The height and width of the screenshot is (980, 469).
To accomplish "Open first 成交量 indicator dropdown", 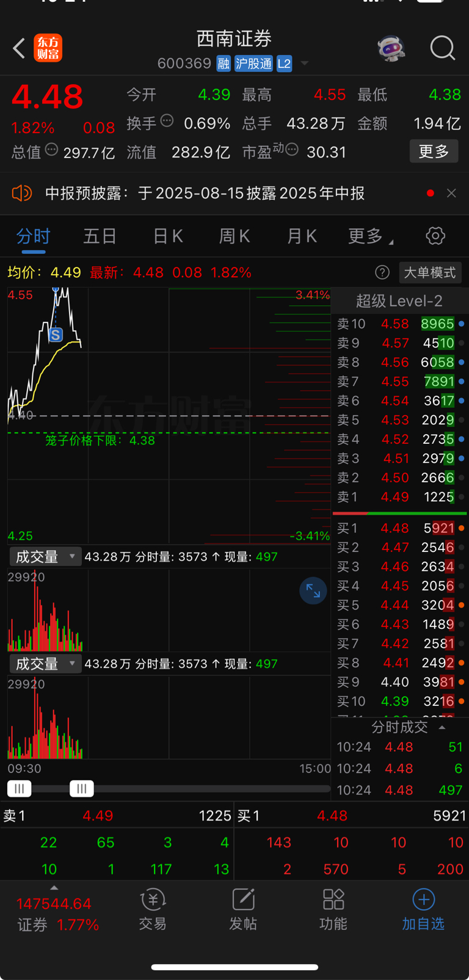I will 45,557.
